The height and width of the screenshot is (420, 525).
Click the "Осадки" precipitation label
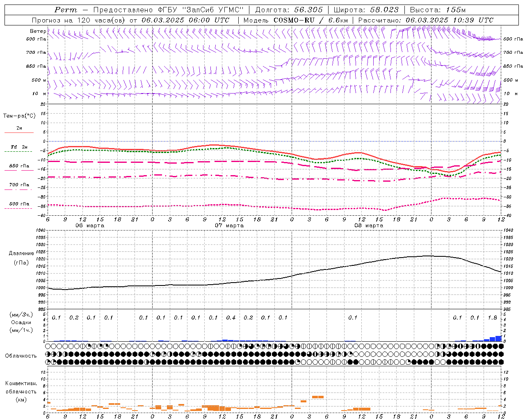click(x=21, y=323)
